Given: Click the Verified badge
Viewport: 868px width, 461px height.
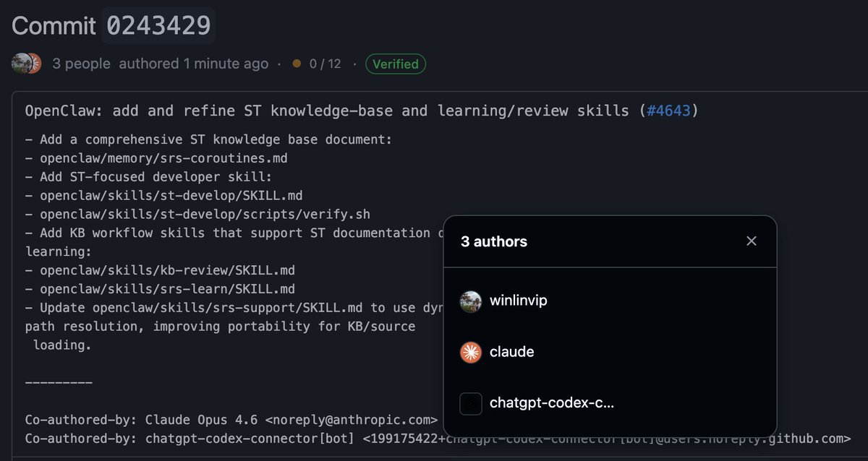Looking at the screenshot, I should point(396,64).
